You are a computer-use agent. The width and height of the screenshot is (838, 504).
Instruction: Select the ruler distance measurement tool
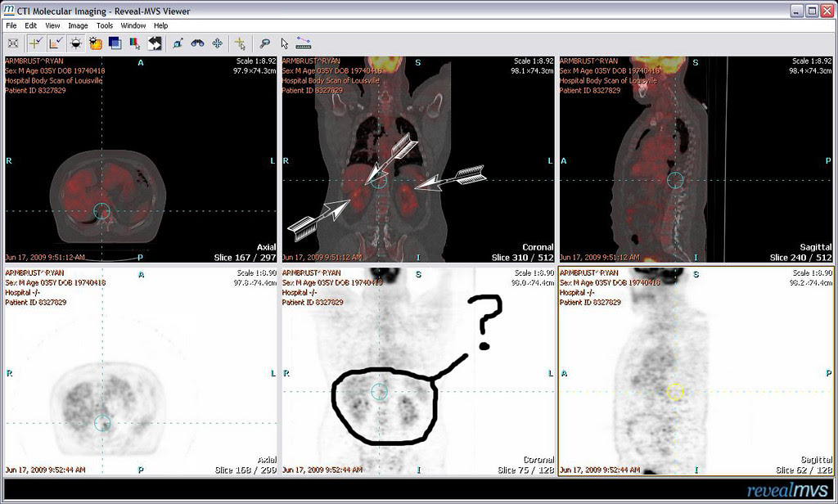(304, 43)
